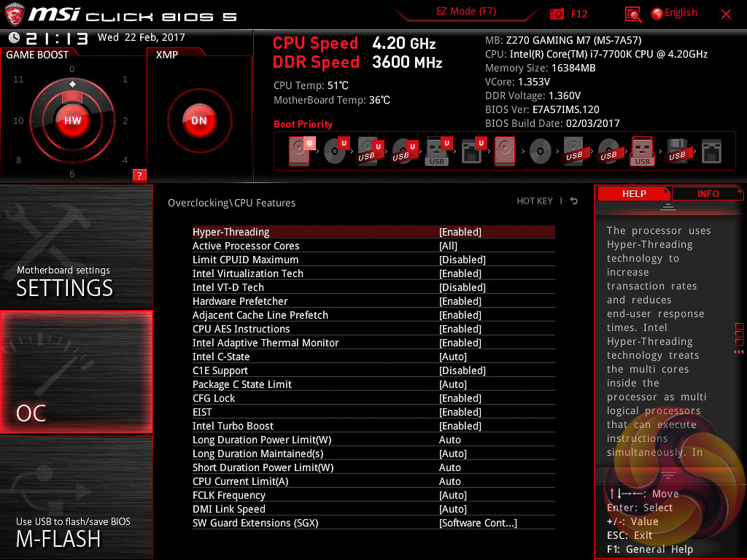Select the UEFI USB hard disk boot icon
747x560 pixels.
pyautogui.click(x=370, y=152)
